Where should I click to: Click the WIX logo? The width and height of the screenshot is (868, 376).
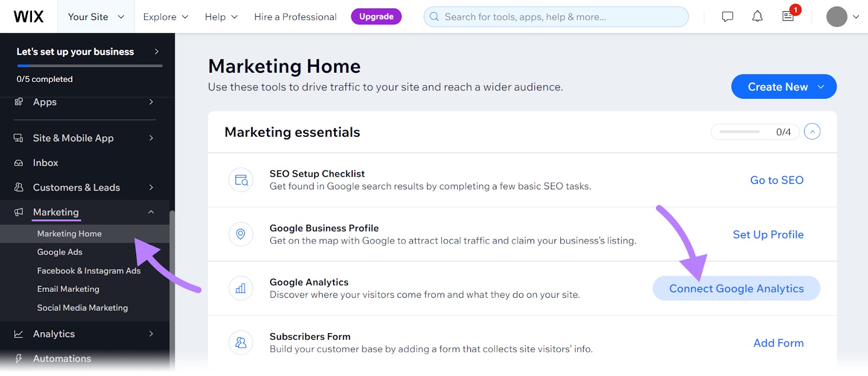[x=28, y=16]
